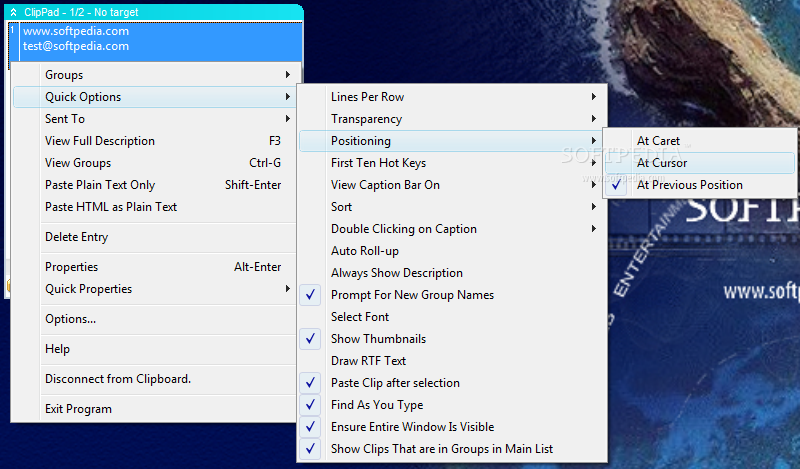
Task: Open Help from the menu
Action: (154, 349)
